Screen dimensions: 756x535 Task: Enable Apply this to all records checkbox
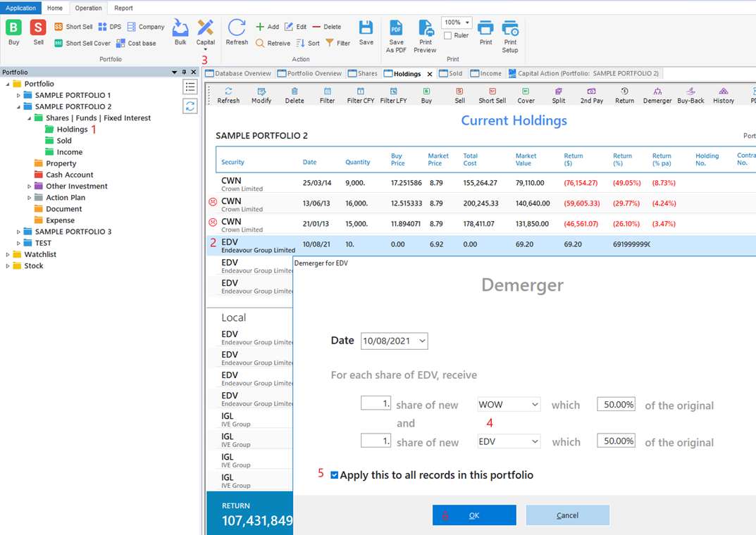[334, 474]
